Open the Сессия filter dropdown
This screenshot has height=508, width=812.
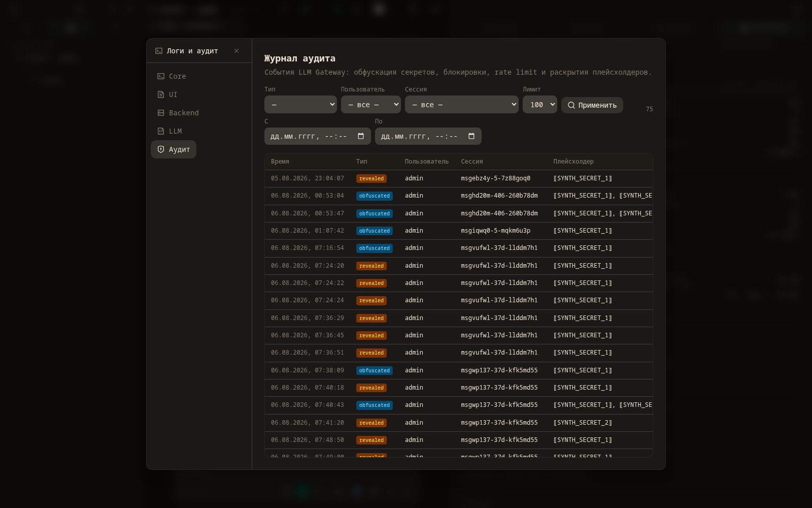[462, 105]
